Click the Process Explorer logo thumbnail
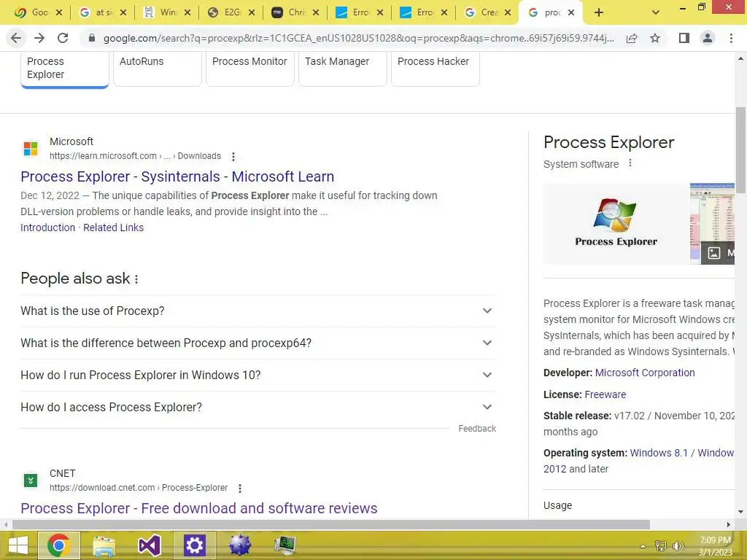The width and height of the screenshot is (747, 560). (x=616, y=224)
